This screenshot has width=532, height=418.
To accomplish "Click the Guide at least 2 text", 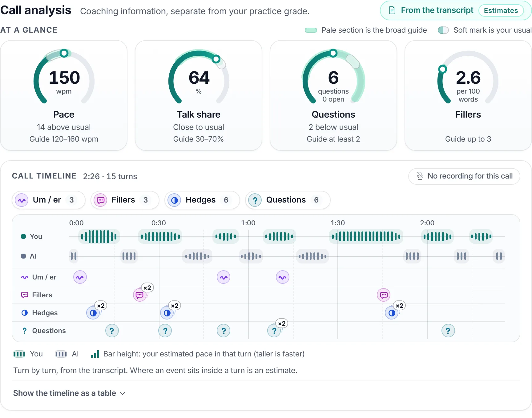I will point(333,139).
